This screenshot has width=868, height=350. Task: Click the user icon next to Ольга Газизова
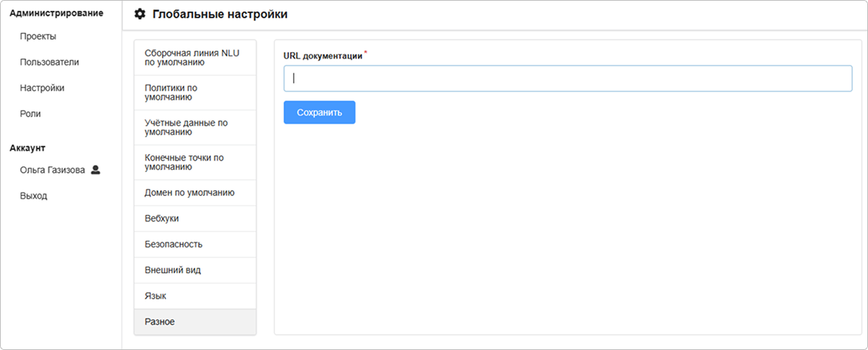(x=95, y=170)
